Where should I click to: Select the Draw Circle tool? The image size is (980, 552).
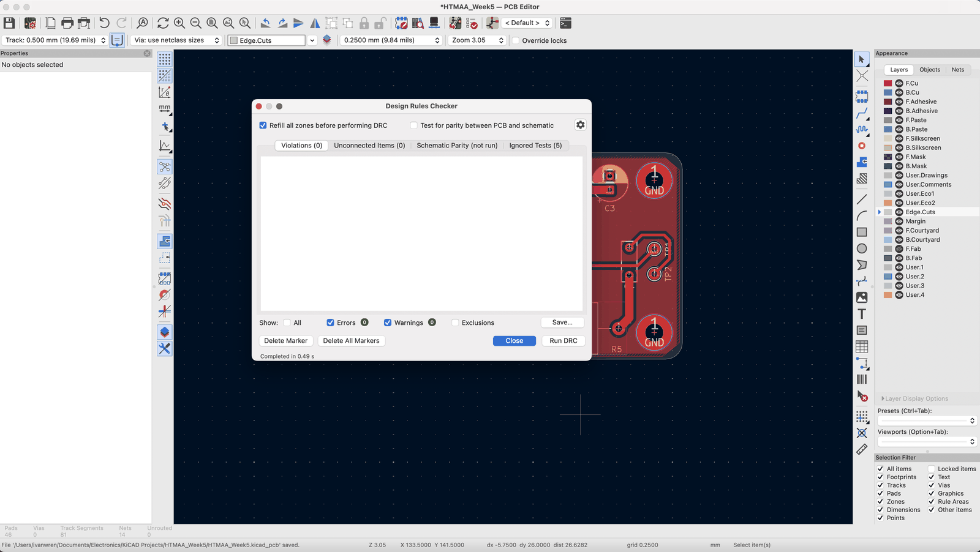point(862,248)
